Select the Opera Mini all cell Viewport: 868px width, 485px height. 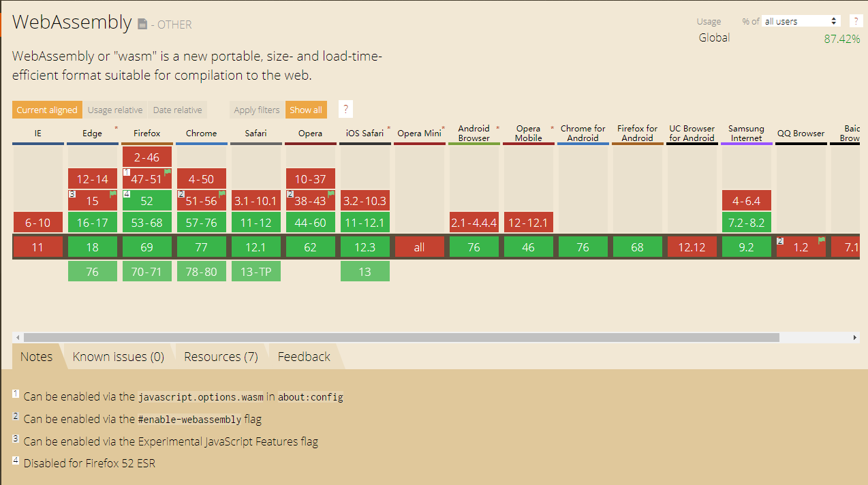[420, 247]
